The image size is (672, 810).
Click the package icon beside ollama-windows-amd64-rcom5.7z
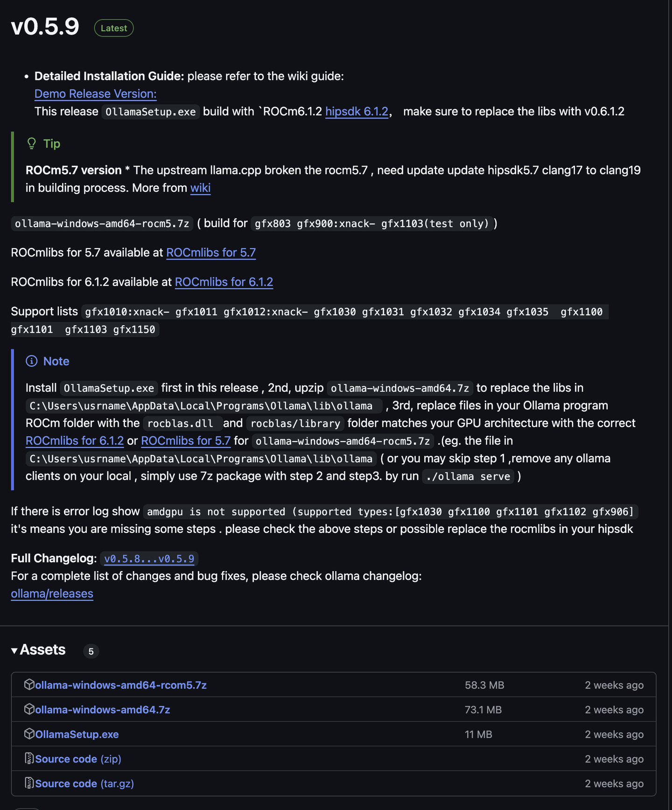(x=29, y=684)
